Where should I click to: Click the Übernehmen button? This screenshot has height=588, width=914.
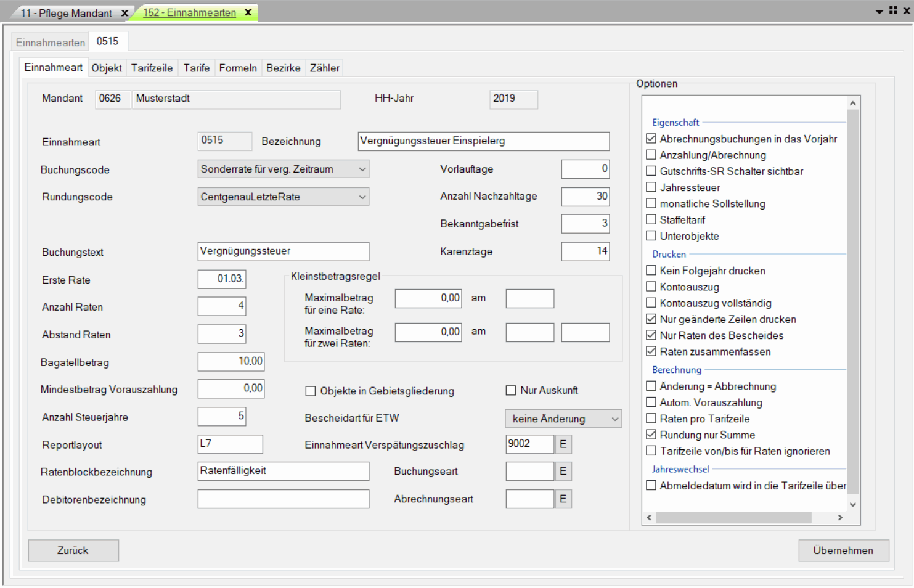click(843, 550)
